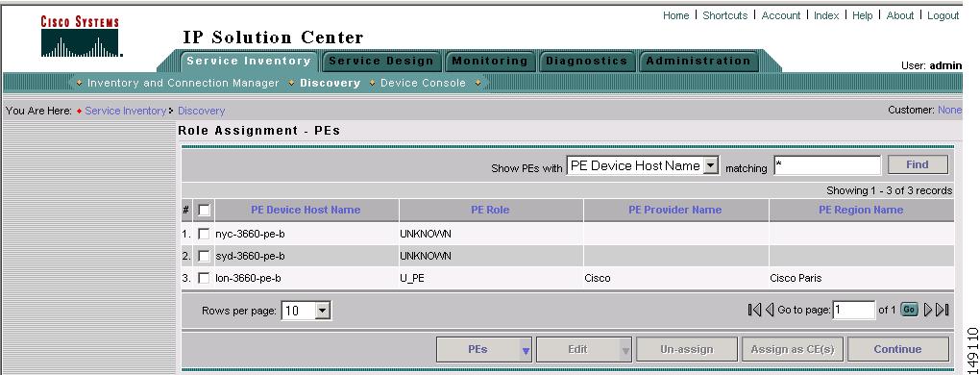Click Discovery breadcrumb link
The width and height of the screenshot is (980, 375).
[x=201, y=111]
